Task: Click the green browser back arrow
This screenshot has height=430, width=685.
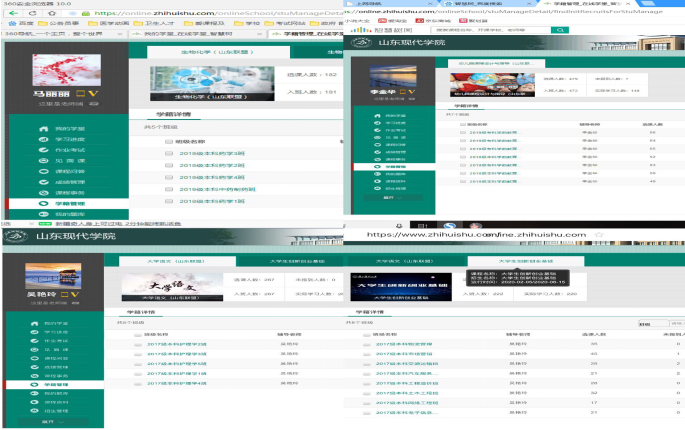Action: 8,14
